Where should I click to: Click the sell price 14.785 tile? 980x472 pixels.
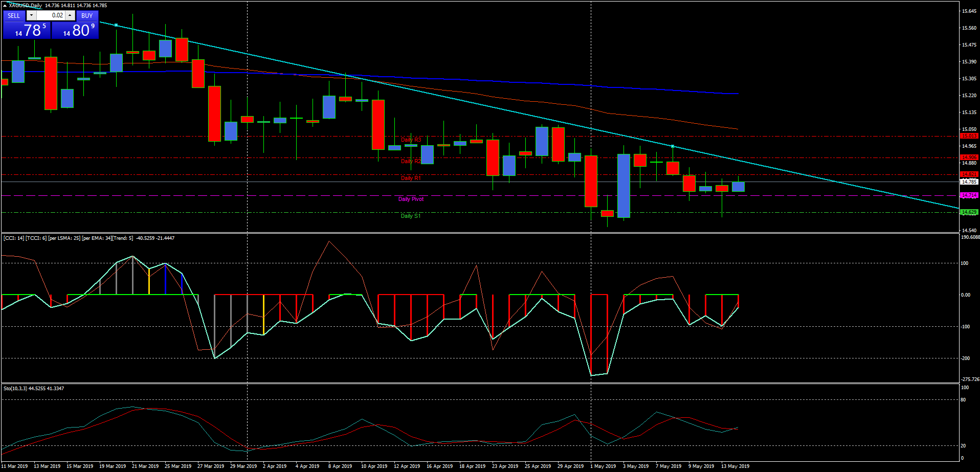tap(27, 31)
